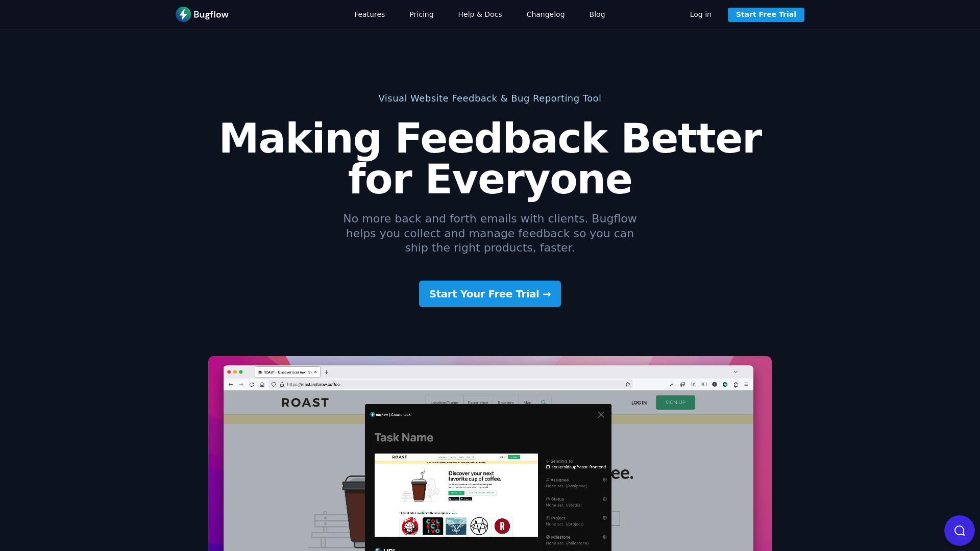980x551 pixels.
Task: Click the close X icon on task modal
Action: pyautogui.click(x=601, y=415)
